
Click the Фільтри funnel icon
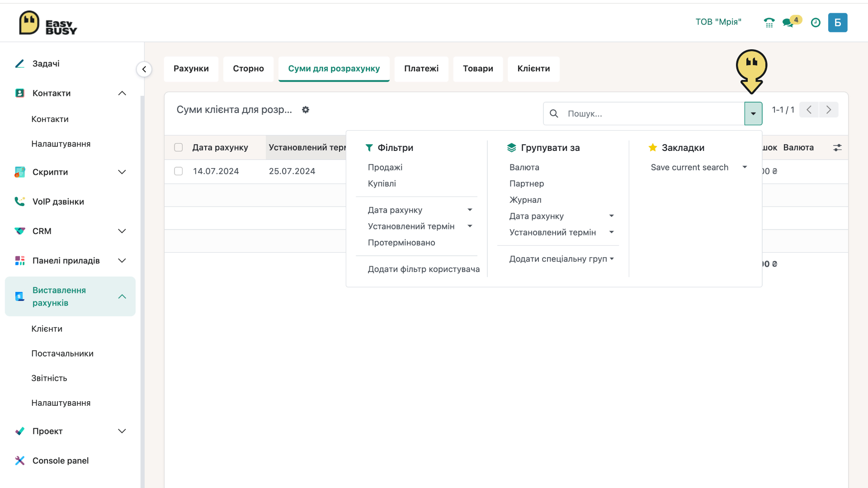point(369,148)
